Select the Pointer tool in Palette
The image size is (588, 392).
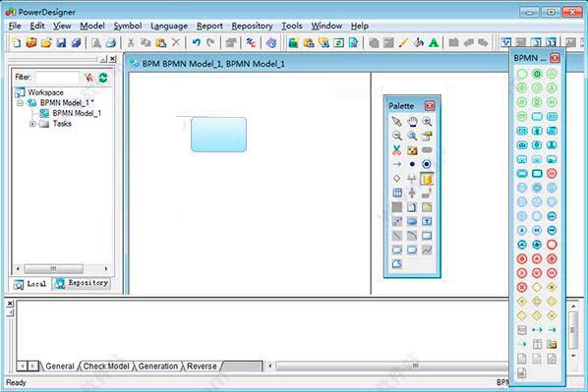[x=396, y=122]
